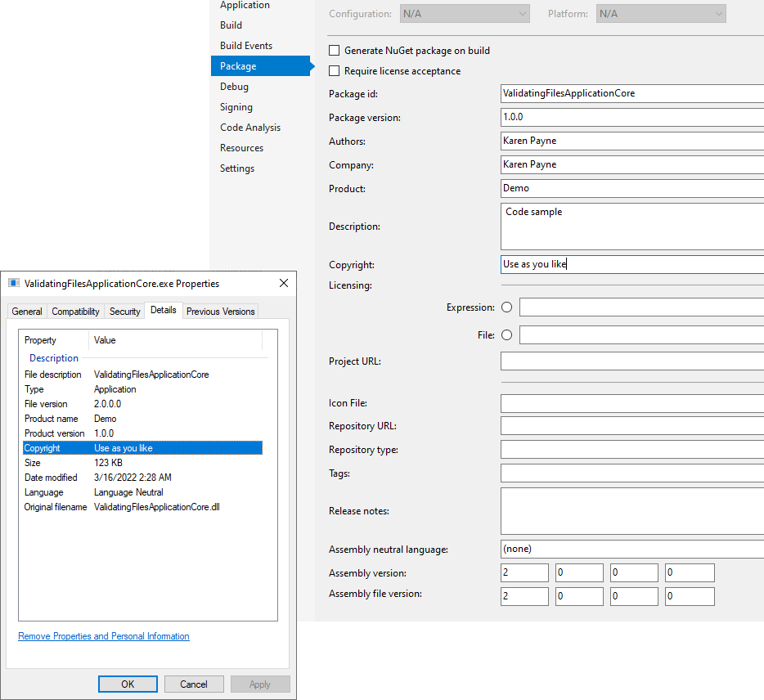The height and width of the screenshot is (700, 764).
Task: Switch to the Build page
Action: pos(231,25)
